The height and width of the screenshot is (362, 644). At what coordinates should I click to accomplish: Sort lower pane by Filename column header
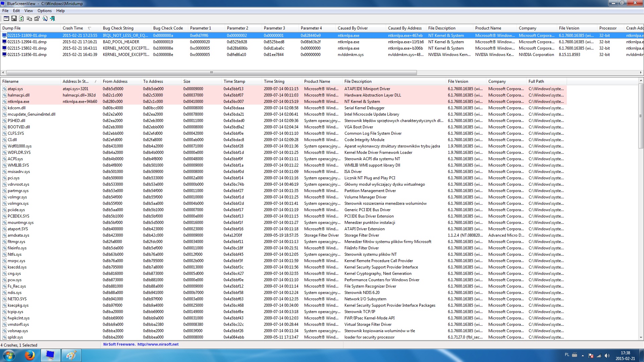point(30,81)
